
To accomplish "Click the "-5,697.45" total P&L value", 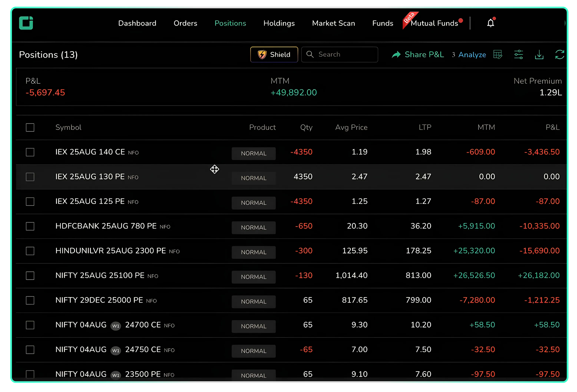I will pos(45,93).
